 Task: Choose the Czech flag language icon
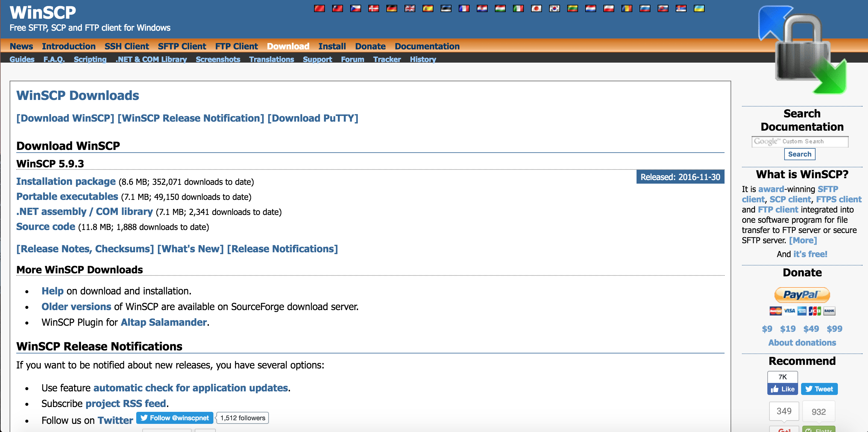[356, 8]
